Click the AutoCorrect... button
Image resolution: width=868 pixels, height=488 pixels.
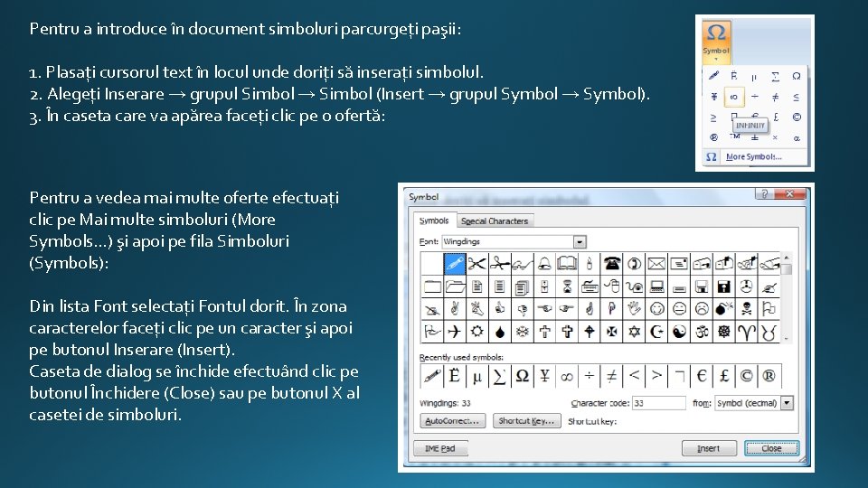(x=452, y=421)
